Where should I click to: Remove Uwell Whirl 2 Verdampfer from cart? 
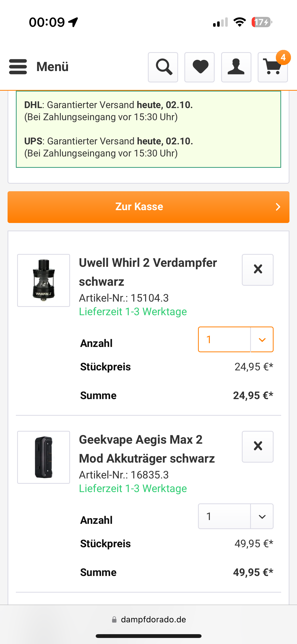point(257,270)
